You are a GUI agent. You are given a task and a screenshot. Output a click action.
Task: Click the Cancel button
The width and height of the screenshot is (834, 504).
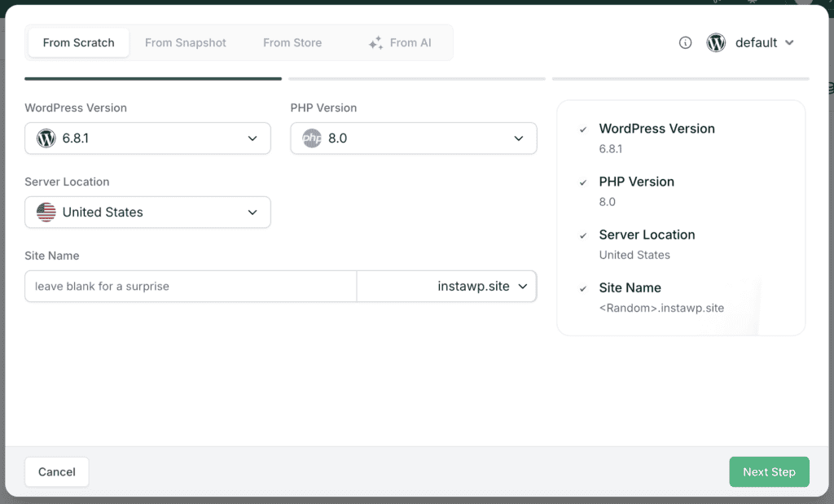point(57,471)
